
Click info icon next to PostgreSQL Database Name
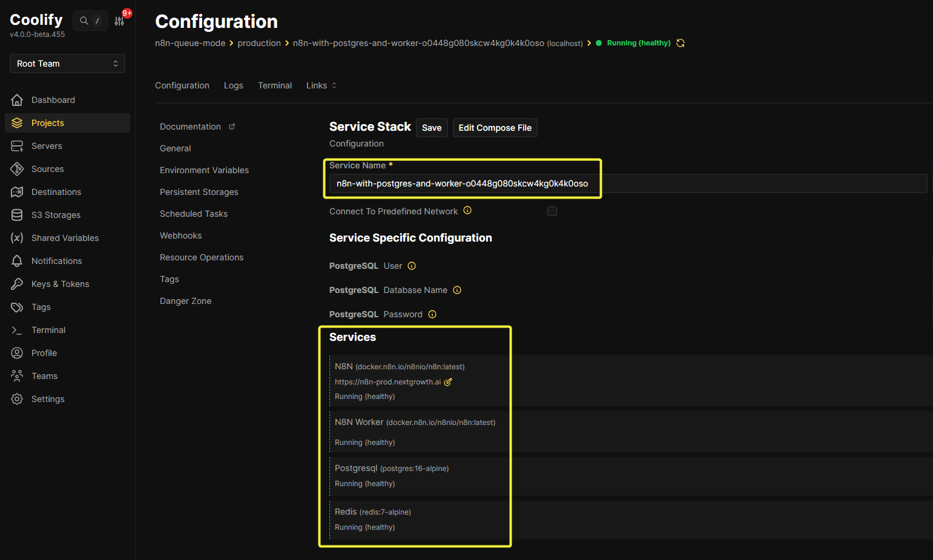pyautogui.click(x=457, y=290)
